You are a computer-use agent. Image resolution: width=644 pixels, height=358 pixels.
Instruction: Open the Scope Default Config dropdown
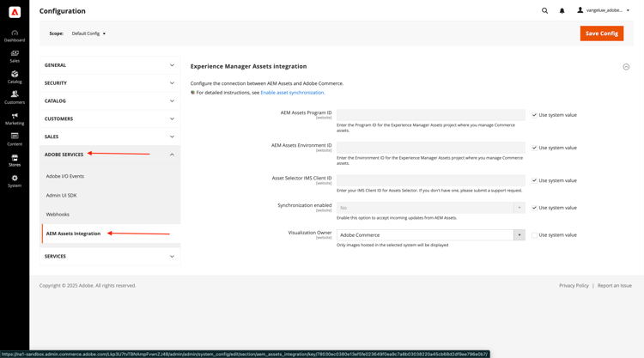point(88,33)
